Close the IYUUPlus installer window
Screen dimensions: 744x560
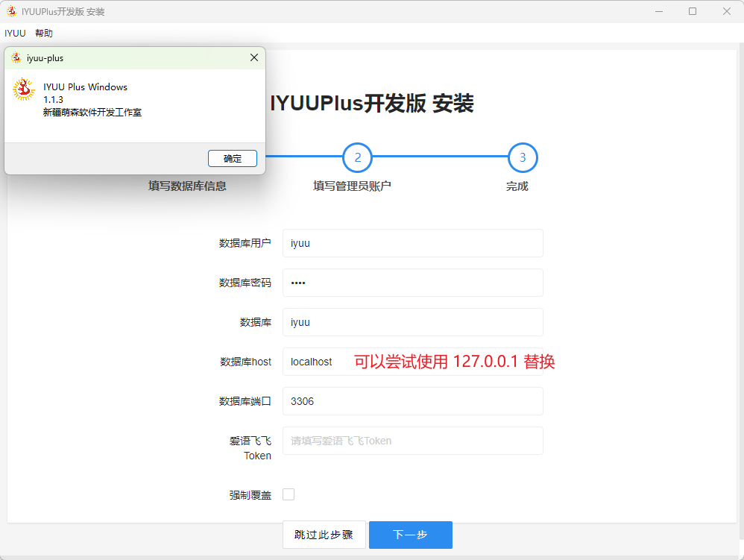[726, 11]
